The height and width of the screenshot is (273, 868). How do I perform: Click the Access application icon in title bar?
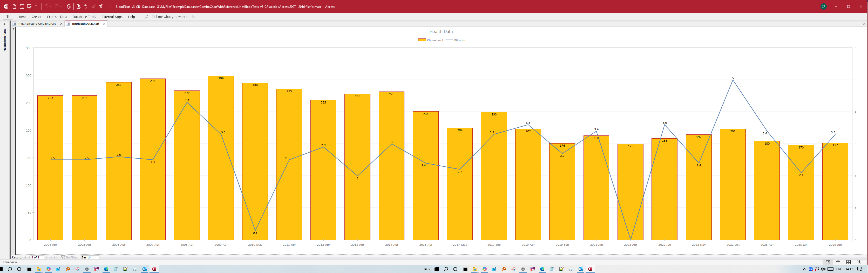[6, 6]
